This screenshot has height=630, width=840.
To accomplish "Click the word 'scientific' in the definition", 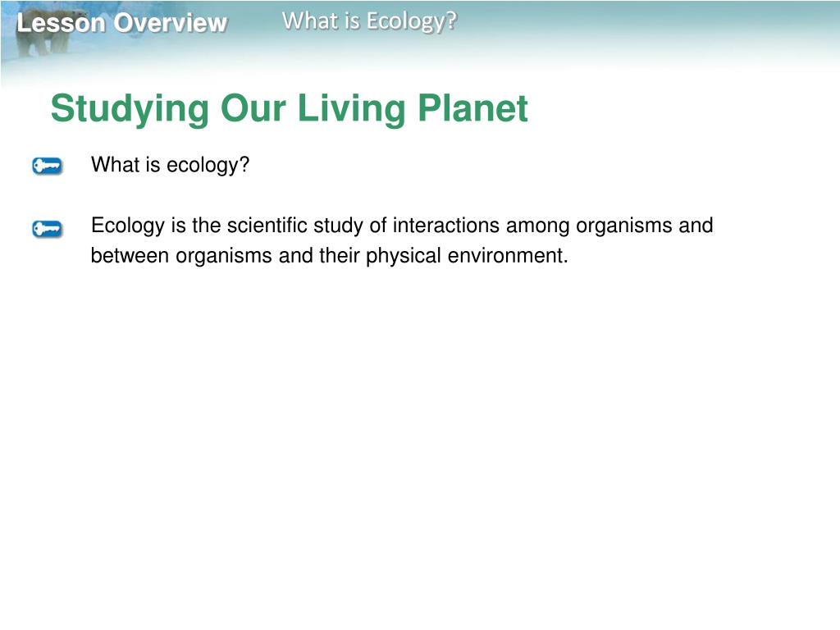I will tap(267, 226).
